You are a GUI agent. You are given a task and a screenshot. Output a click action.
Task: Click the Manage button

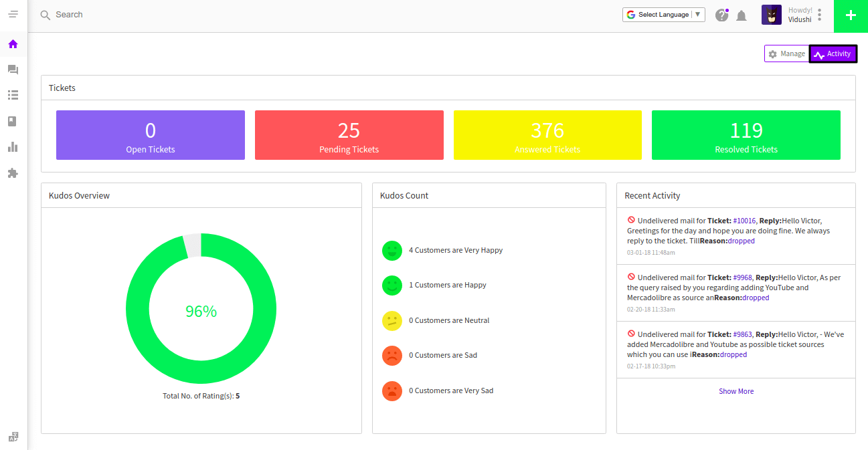pyautogui.click(x=786, y=53)
